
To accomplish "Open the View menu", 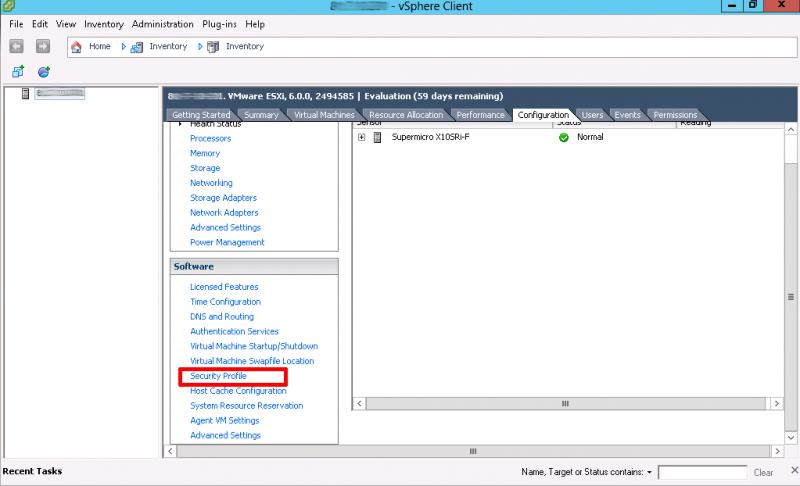I will click(66, 24).
